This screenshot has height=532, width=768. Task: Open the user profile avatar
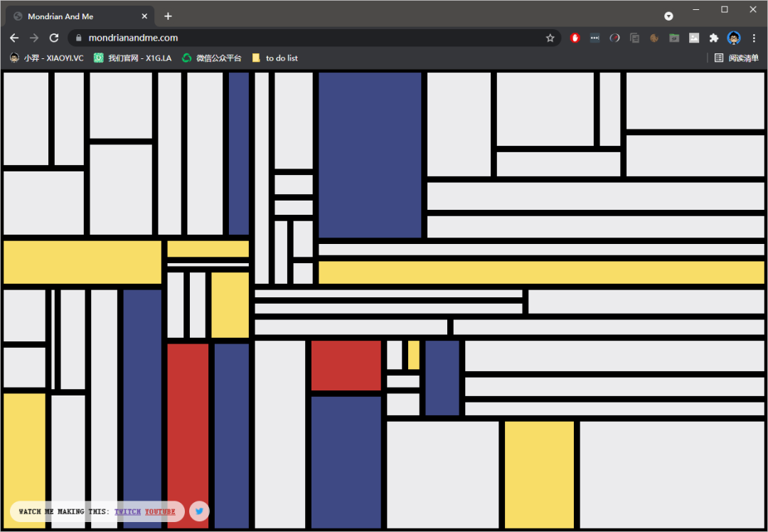click(734, 38)
